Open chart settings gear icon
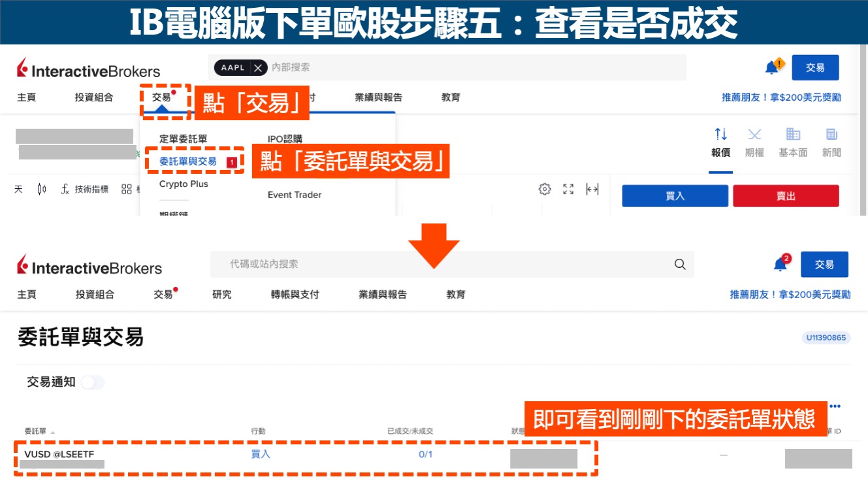The height and width of the screenshot is (479, 868). 545,190
